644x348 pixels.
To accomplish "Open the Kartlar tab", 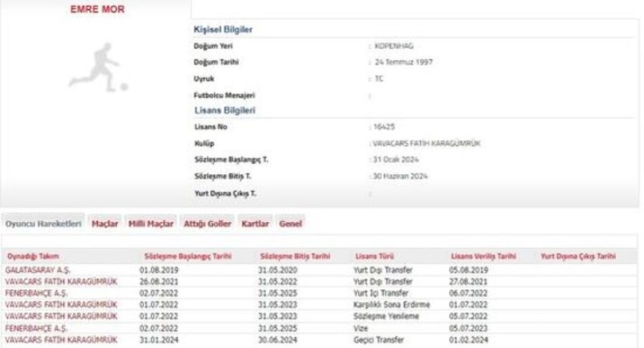I will point(255,223).
